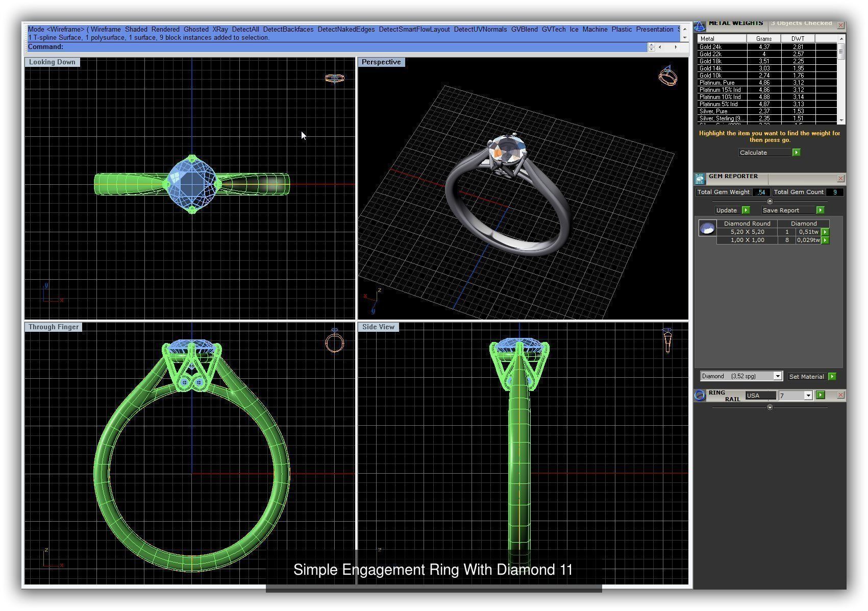868x611 pixels.
Task: Click ring orientation icon in Looking Down view
Action: (x=335, y=79)
